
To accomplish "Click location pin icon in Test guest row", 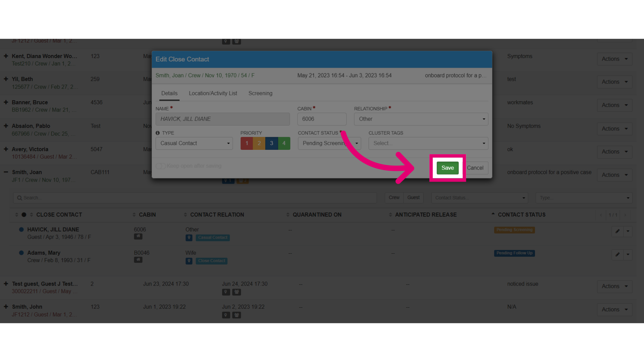I will (226, 292).
